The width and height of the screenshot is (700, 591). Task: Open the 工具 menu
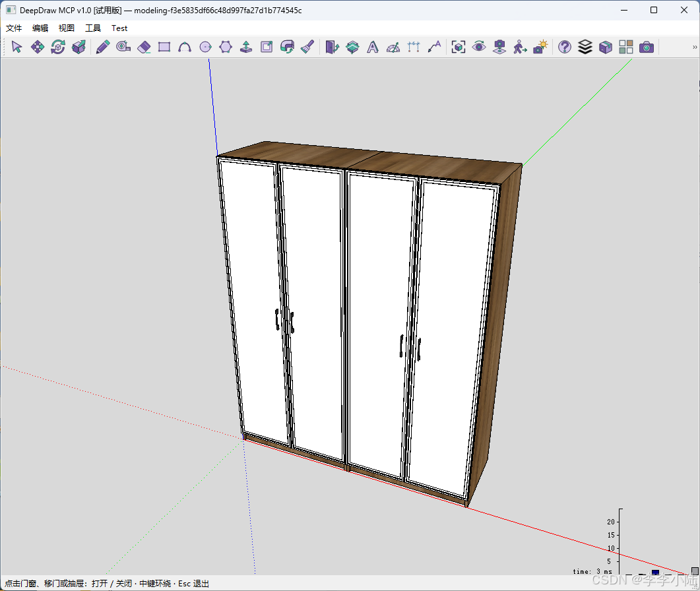[93, 28]
